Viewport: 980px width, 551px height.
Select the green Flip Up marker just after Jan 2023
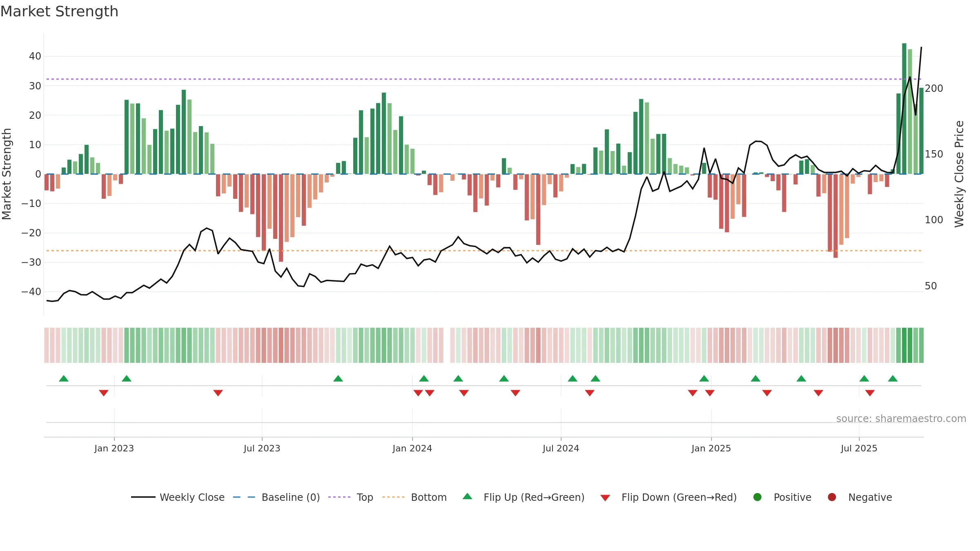(127, 378)
